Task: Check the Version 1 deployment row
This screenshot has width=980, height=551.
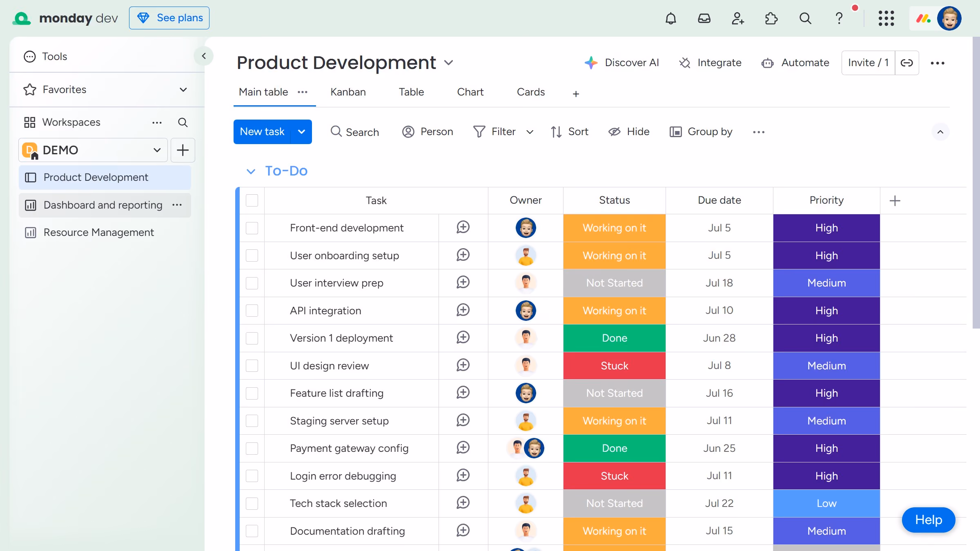Action: coord(252,338)
